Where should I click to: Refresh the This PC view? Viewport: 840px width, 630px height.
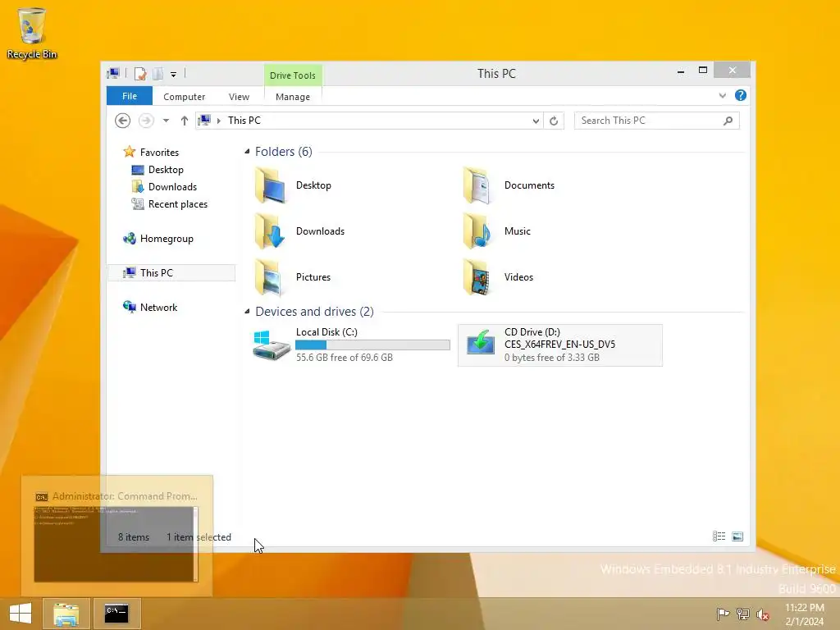coord(554,121)
